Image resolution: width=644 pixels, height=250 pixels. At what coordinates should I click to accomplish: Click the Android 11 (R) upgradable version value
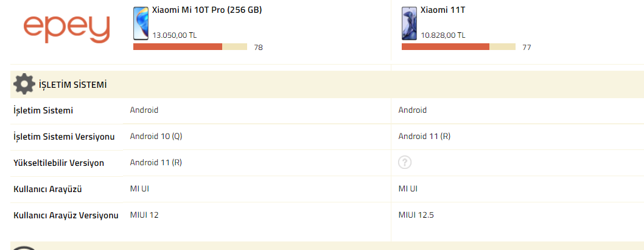[156, 163]
